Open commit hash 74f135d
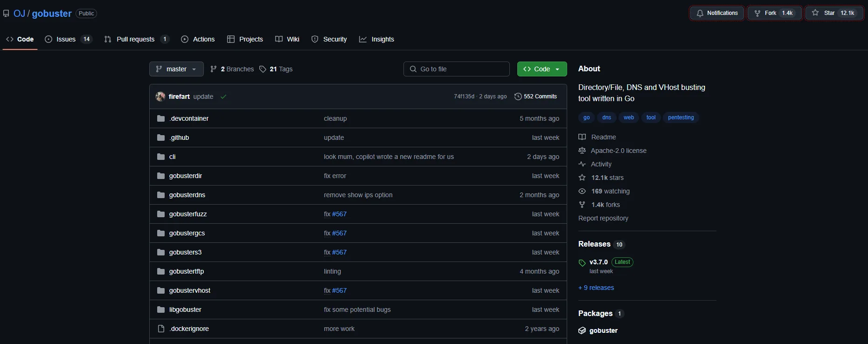Image resolution: width=868 pixels, height=344 pixels. (464, 96)
